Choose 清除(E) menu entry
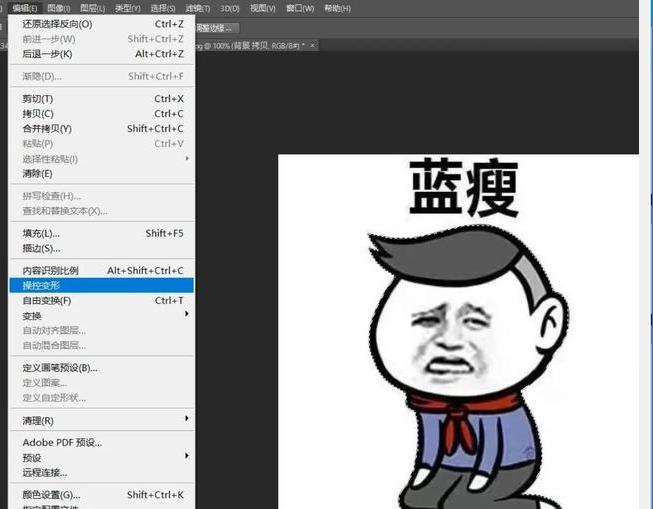This screenshot has height=509, width=653. (x=102, y=174)
